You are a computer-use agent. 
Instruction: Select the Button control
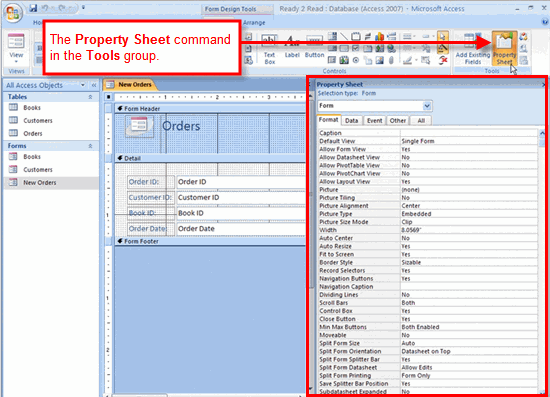click(x=314, y=46)
